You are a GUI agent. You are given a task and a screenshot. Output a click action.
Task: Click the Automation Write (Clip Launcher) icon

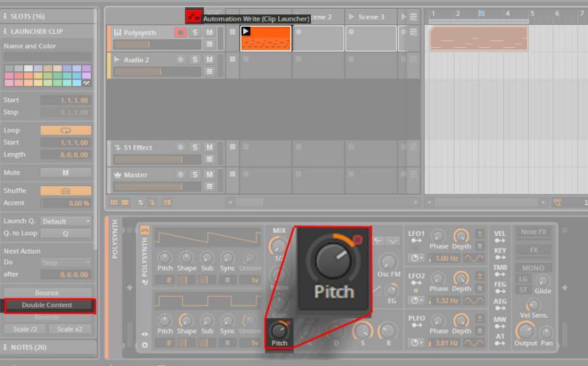[x=194, y=16]
